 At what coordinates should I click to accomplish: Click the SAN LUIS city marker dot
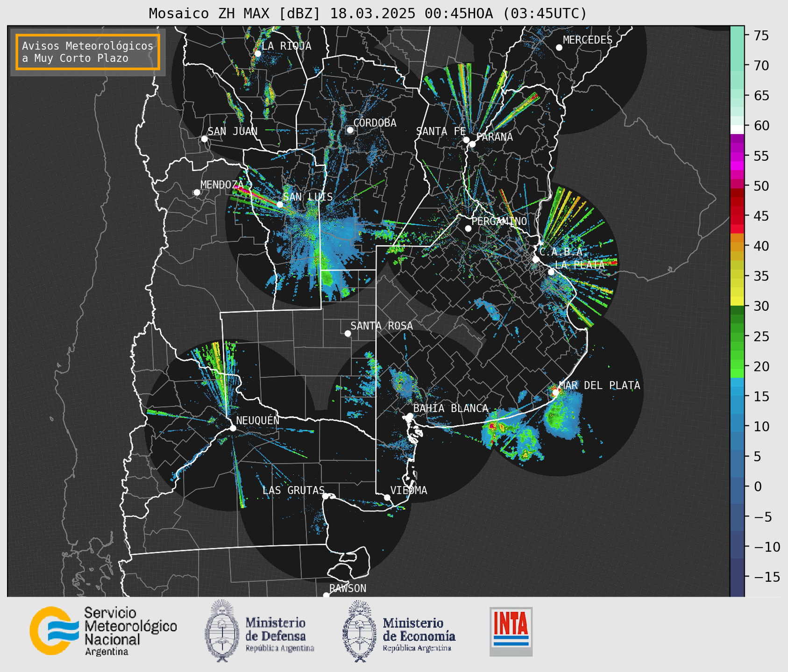pyautogui.click(x=280, y=205)
